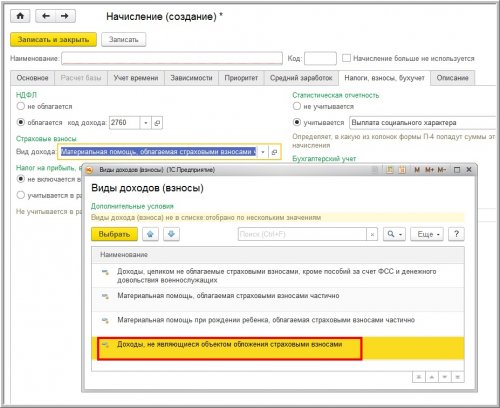The height and width of the screenshot is (408, 500).
Task: Open the Учет времени tab
Action: point(136,78)
